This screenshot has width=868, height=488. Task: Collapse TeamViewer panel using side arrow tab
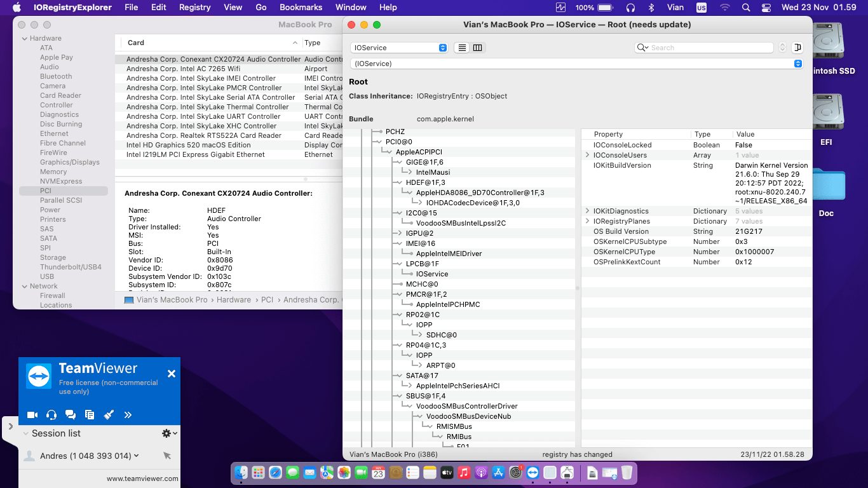pos(10,426)
